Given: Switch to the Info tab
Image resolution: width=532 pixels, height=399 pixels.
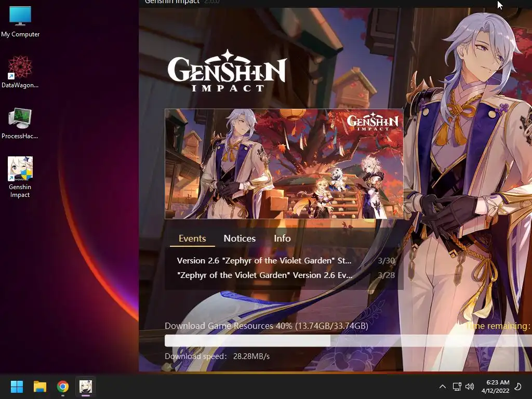Looking at the screenshot, I should pyautogui.click(x=282, y=238).
